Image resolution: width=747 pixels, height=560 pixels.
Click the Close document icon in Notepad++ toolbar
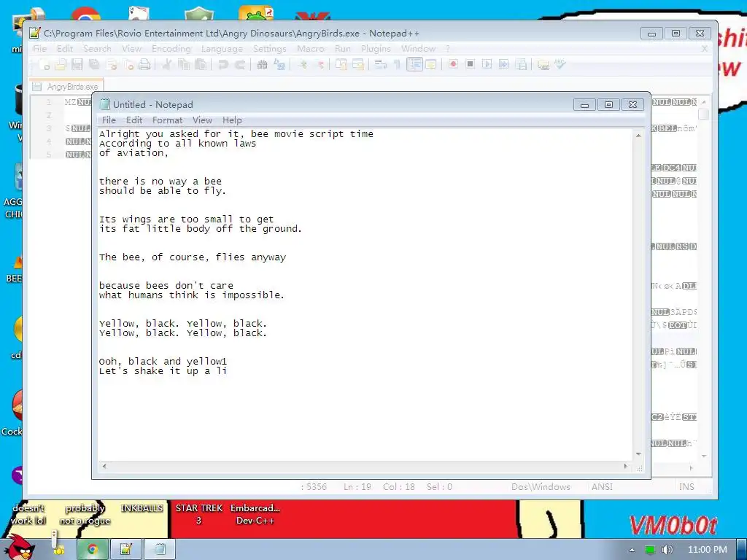point(112,64)
